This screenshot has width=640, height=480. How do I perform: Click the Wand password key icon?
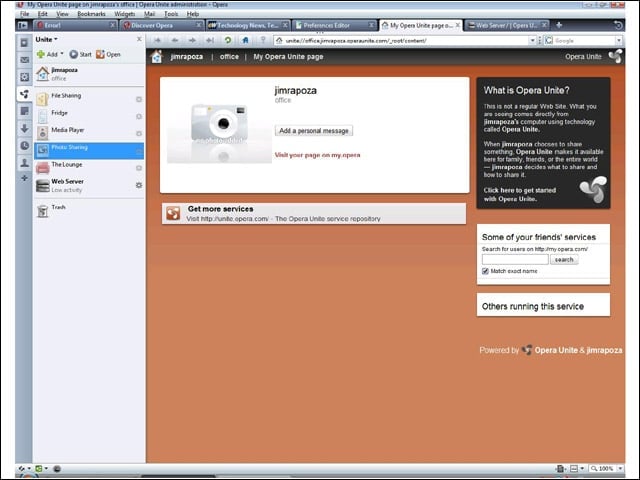[x=263, y=40]
